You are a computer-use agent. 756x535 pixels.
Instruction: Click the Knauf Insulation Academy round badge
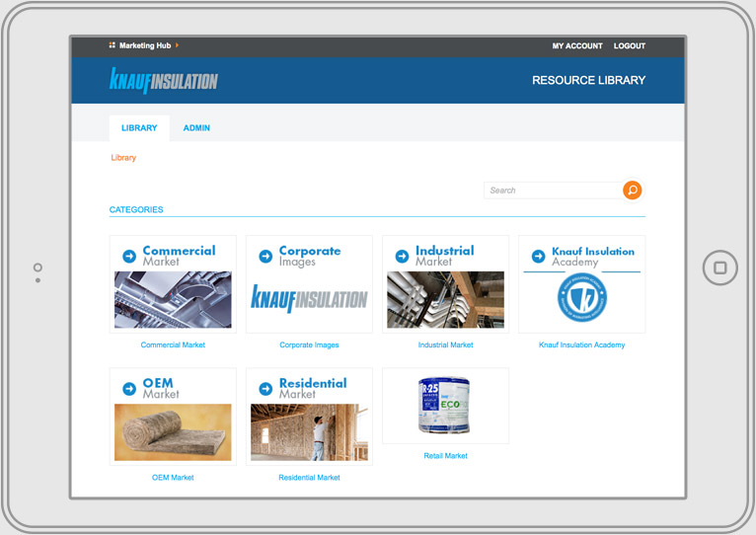[582, 298]
